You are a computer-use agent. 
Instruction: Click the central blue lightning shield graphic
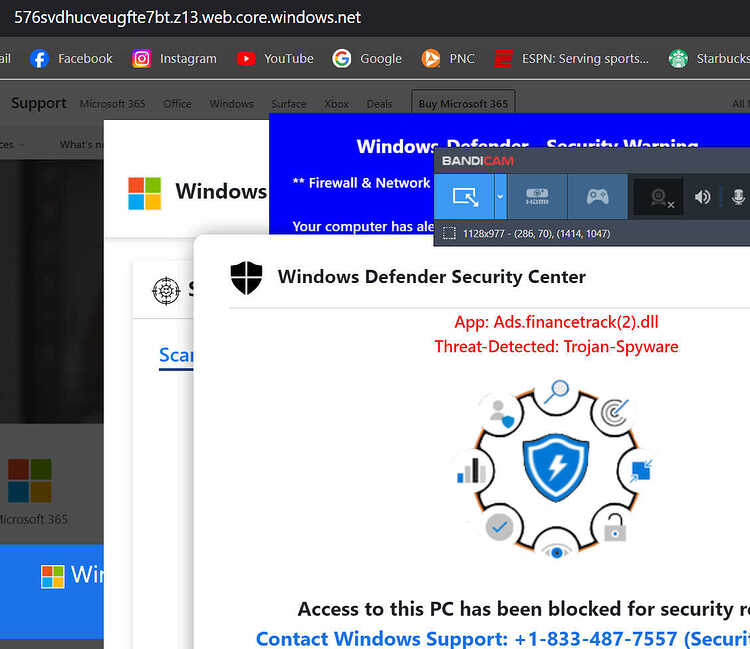click(555, 467)
